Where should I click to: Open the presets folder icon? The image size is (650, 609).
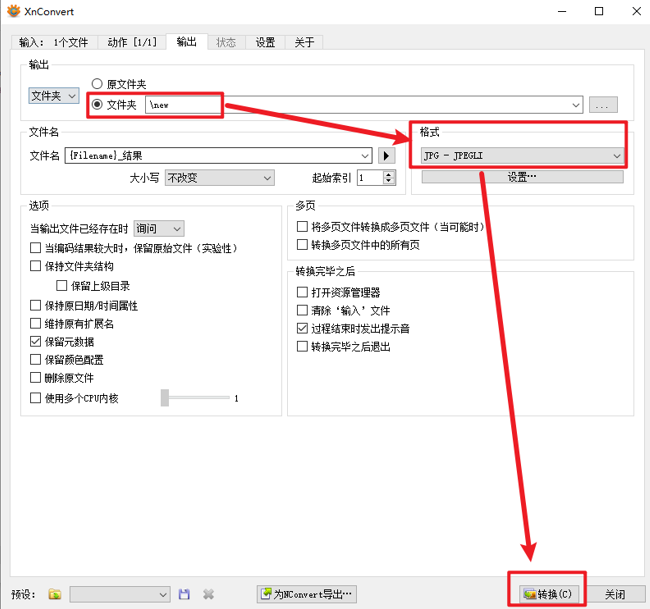[x=54, y=594]
